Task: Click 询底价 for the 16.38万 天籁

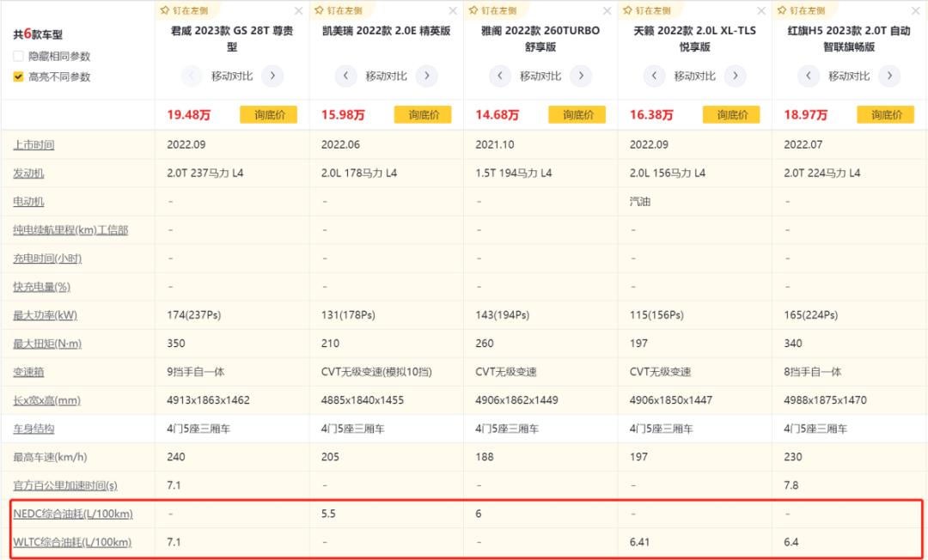Action: [x=731, y=115]
